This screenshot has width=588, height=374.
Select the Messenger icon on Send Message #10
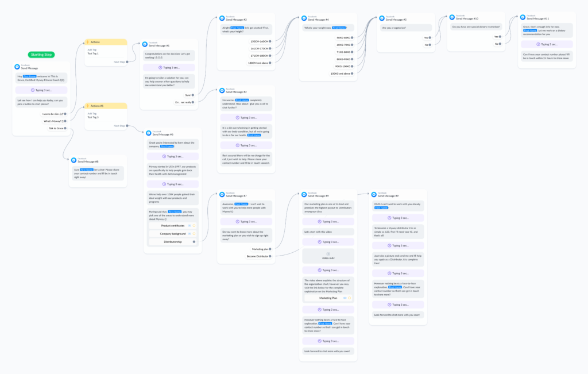click(452, 17)
